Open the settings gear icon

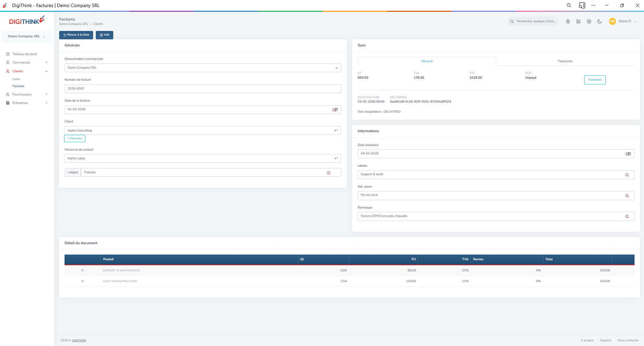point(589,22)
